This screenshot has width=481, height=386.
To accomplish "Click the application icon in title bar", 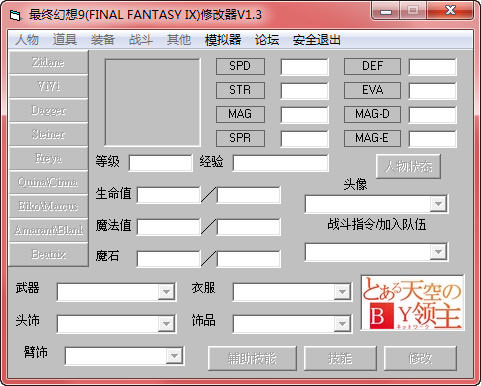I will (15, 15).
